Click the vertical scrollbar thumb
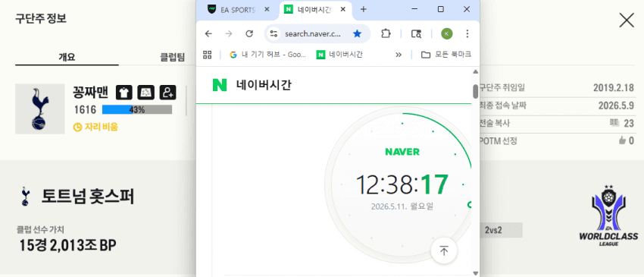Image resolution: width=644 pixels, height=277 pixels. [x=476, y=91]
